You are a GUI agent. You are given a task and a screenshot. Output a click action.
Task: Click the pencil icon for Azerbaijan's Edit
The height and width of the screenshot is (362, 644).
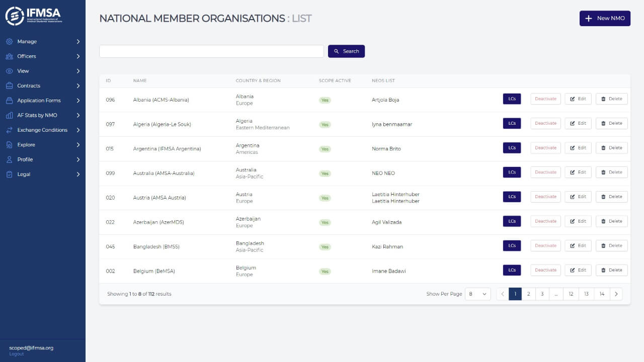[x=573, y=221]
